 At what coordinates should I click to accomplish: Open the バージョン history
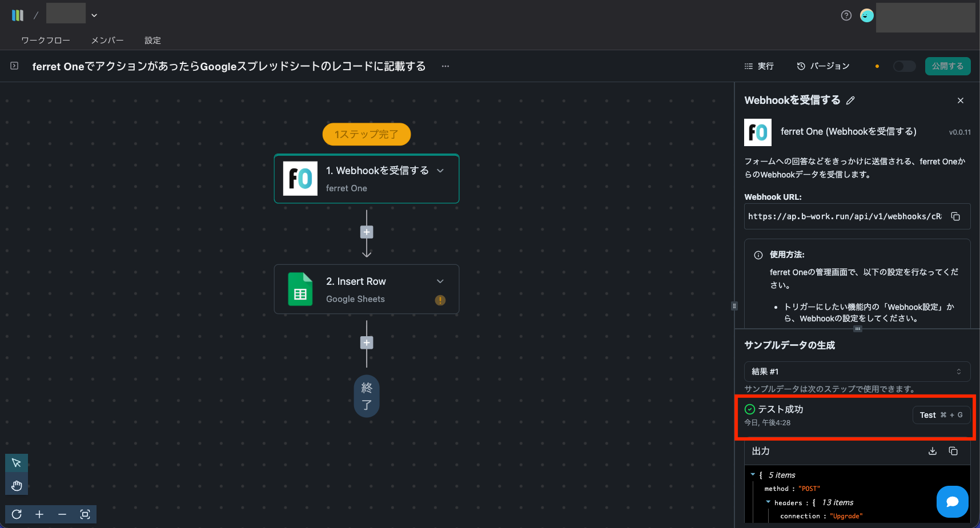pyautogui.click(x=823, y=66)
